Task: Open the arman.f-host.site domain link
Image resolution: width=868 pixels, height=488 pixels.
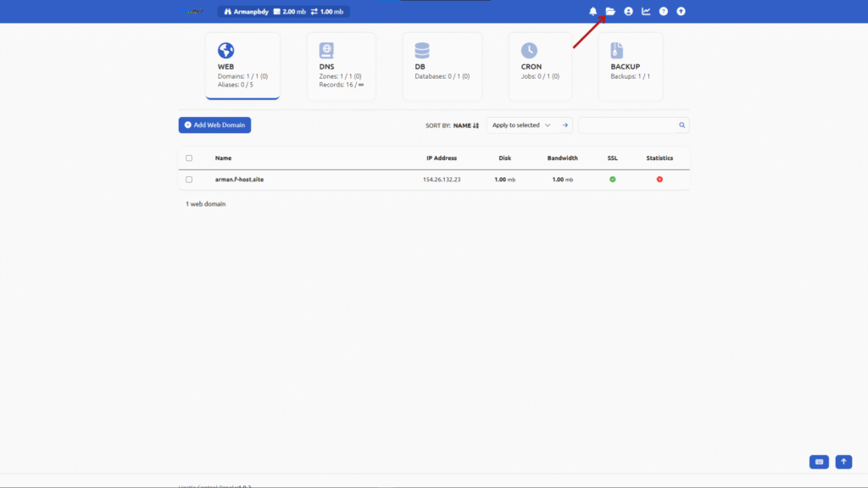Action: (239, 180)
